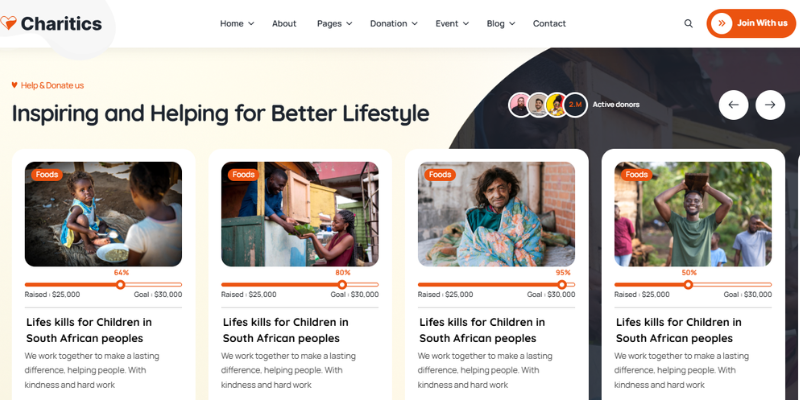Click the Charitics heart logo
Screen dimensions: 800x400
tap(8, 23)
